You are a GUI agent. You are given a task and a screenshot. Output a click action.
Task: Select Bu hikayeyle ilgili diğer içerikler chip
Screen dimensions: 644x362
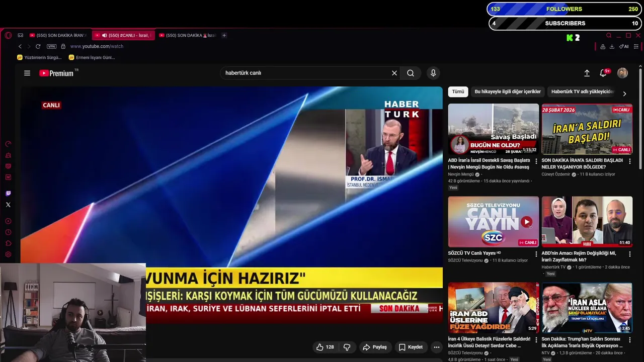click(508, 92)
